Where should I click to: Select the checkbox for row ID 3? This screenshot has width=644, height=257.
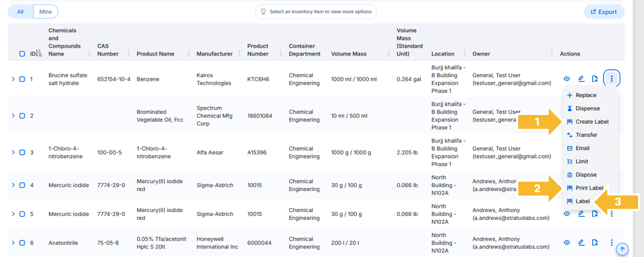23,152
